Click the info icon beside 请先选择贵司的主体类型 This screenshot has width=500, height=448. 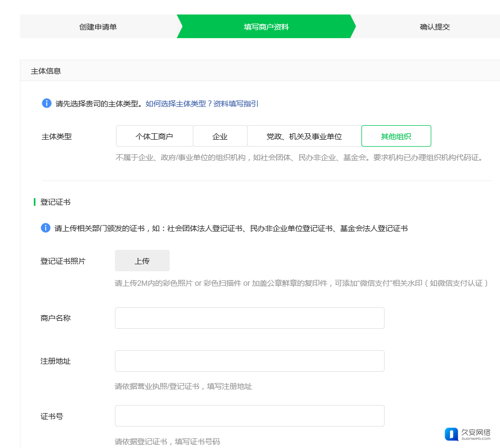pos(47,103)
